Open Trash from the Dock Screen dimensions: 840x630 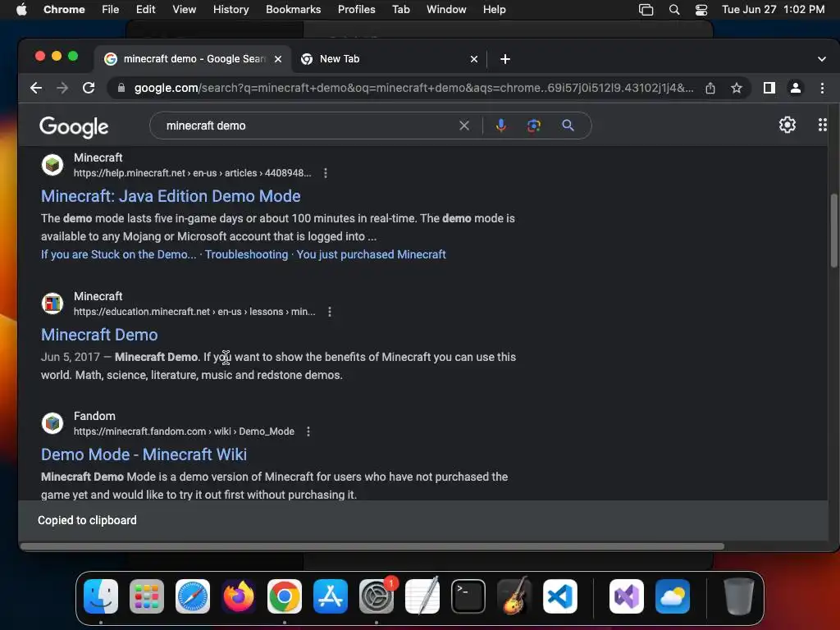pos(739,596)
